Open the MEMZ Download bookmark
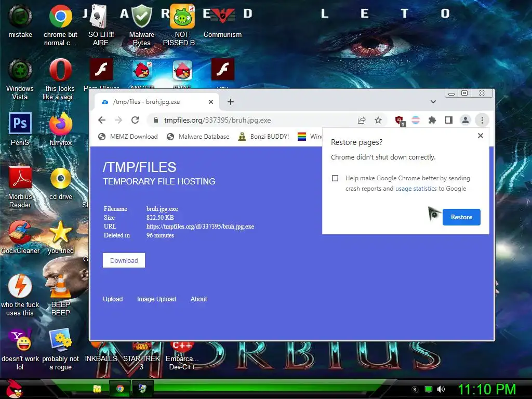Viewport: 532px width, 399px height. [128, 137]
